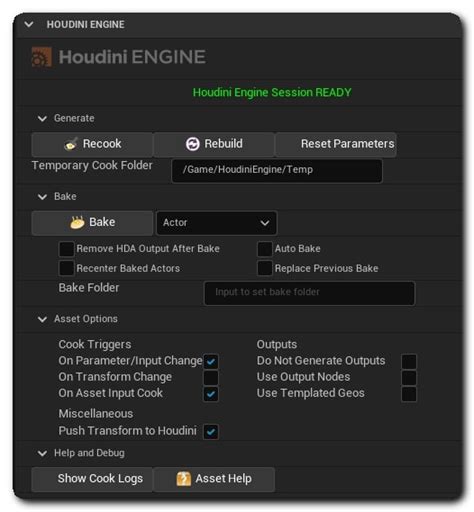Collapse the HOUDINI ENGINE panel header
The width and height of the screenshot is (474, 512).
point(29,24)
